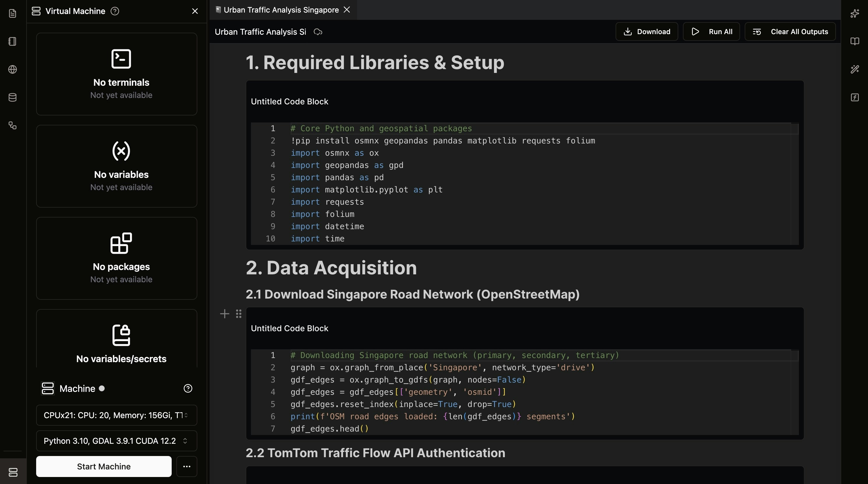
Task: Open the notes document panel
Action: pos(13,13)
